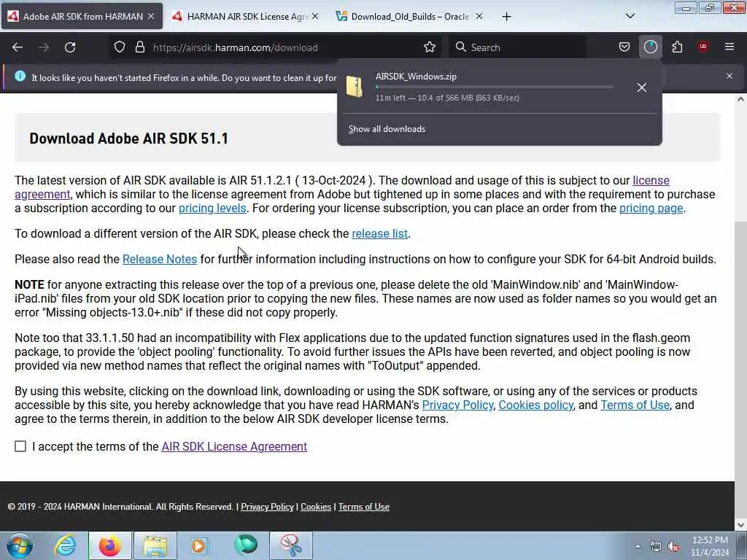
Task: Close the HARMAN AIR SDK License tab
Action: pyautogui.click(x=315, y=16)
